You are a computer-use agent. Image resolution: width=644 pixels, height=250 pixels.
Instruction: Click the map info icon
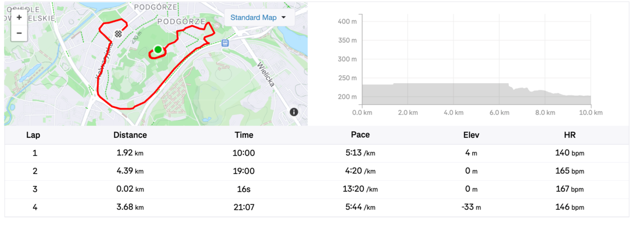294,112
